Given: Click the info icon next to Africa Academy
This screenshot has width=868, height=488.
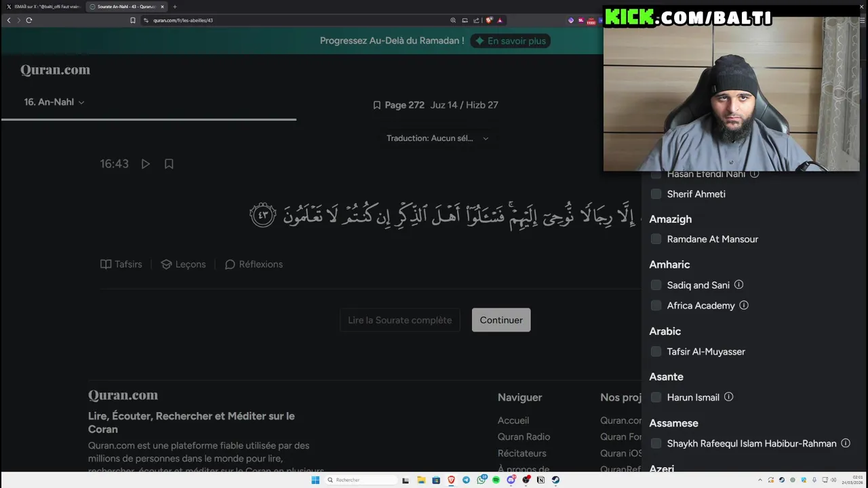Looking at the screenshot, I should (744, 305).
